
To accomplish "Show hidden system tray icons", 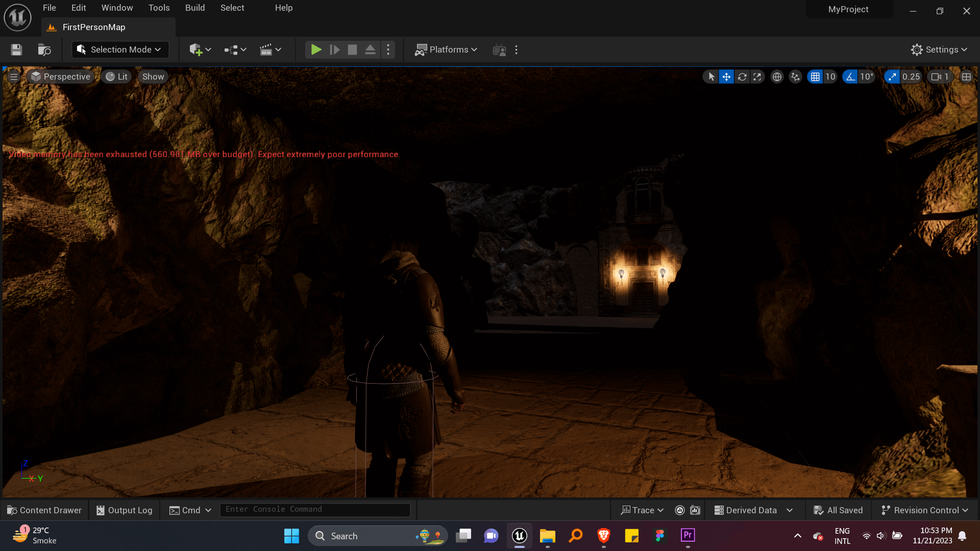I will pos(797,536).
